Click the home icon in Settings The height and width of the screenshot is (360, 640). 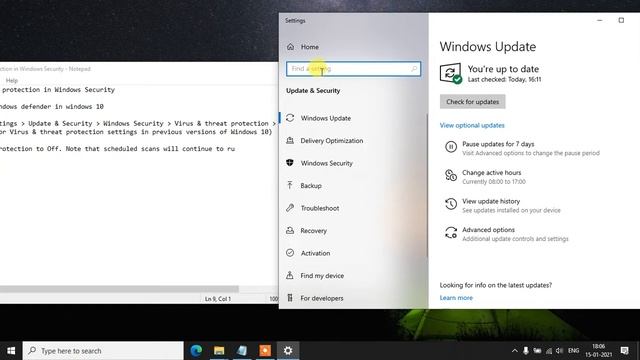click(x=290, y=47)
